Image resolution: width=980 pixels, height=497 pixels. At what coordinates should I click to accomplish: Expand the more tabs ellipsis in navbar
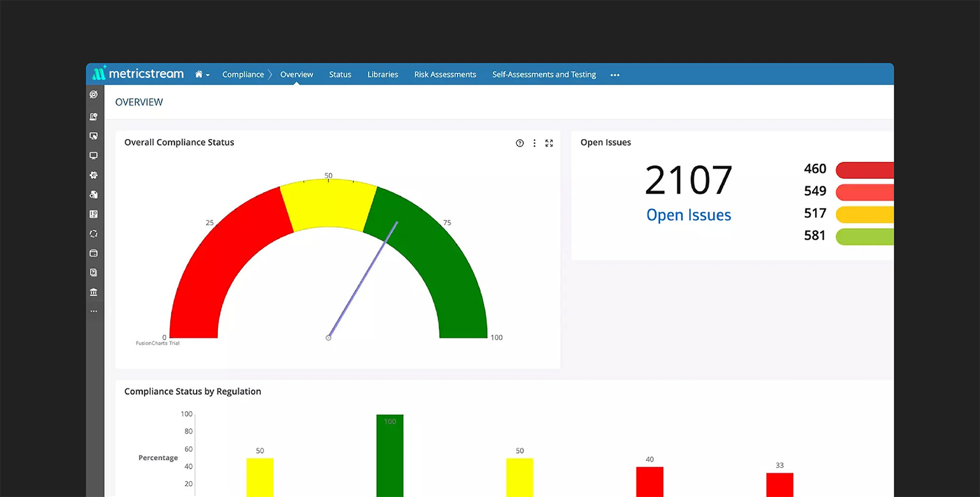(x=615, y=75)
